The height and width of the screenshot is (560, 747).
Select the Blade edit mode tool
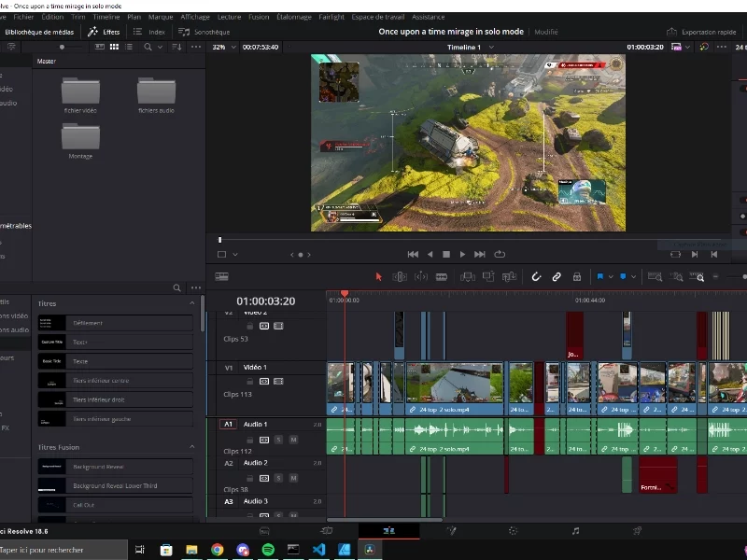[442, 276]
